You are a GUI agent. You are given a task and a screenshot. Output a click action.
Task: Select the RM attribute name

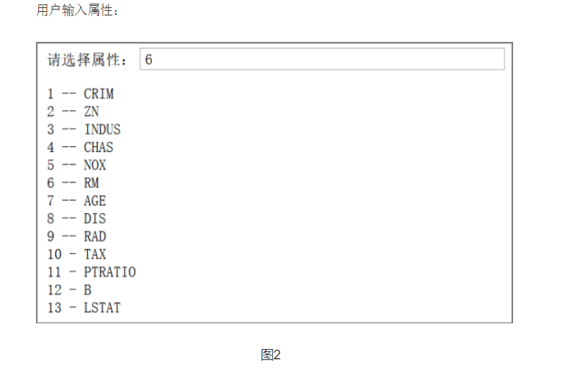click(x=91, y=183)
